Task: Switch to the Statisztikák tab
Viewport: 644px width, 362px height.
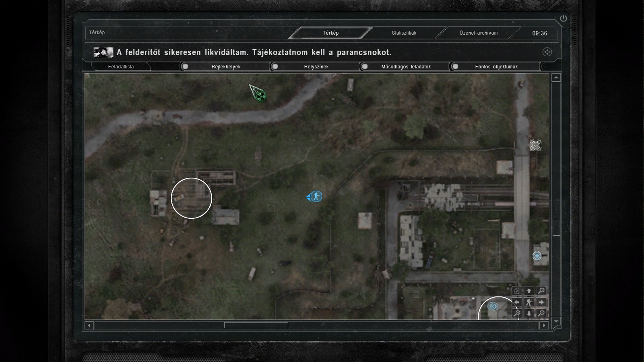Action: pyautogui.click(x=404, y=33)
